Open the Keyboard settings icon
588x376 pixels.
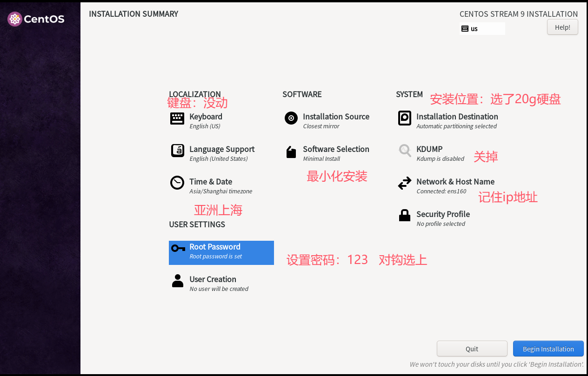point(177,119)
